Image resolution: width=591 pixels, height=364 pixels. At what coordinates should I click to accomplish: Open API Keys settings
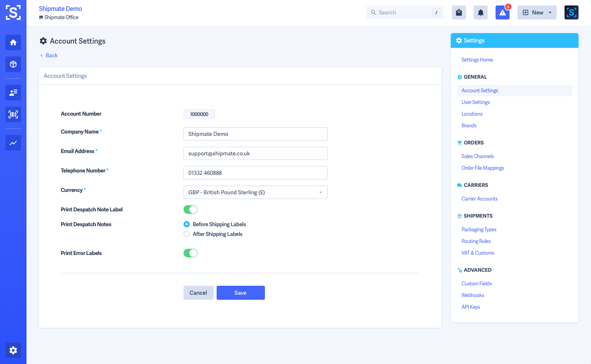[x=471, y=307]
